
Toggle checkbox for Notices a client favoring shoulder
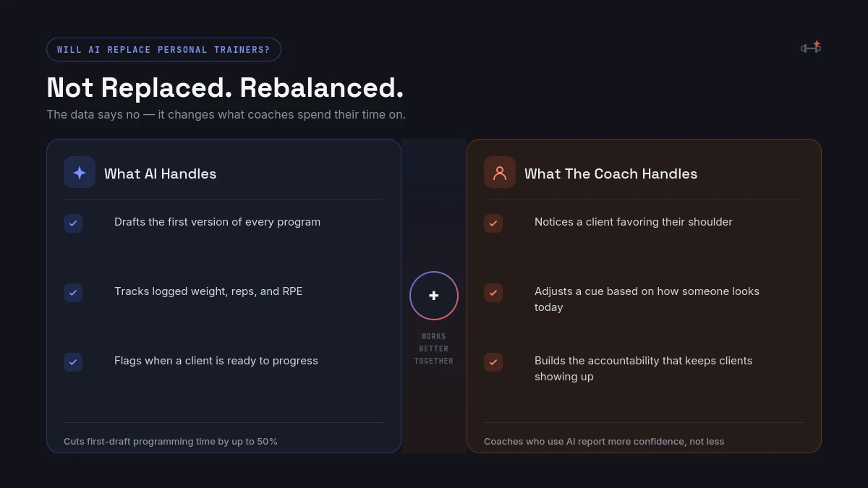tap(493, 223)
